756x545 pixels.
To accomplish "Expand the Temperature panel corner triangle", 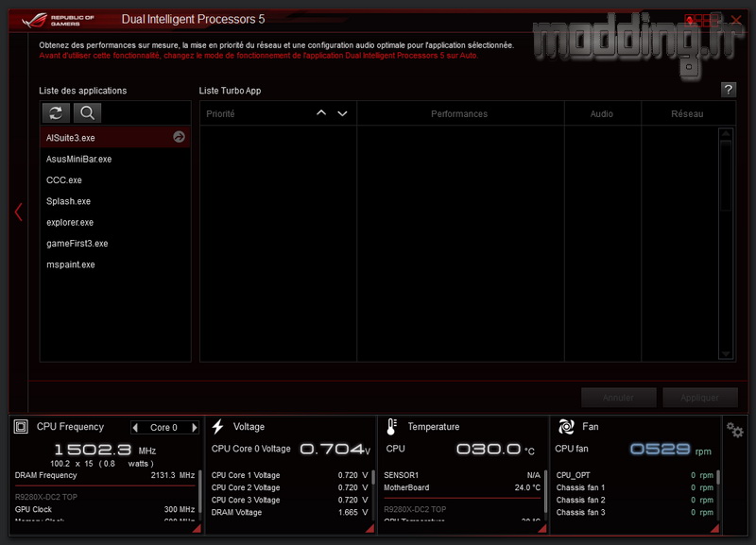I will [541, 529].
